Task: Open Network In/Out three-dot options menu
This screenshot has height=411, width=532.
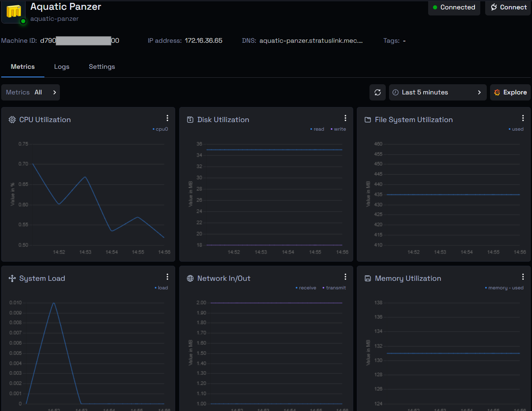Action: 345,277
